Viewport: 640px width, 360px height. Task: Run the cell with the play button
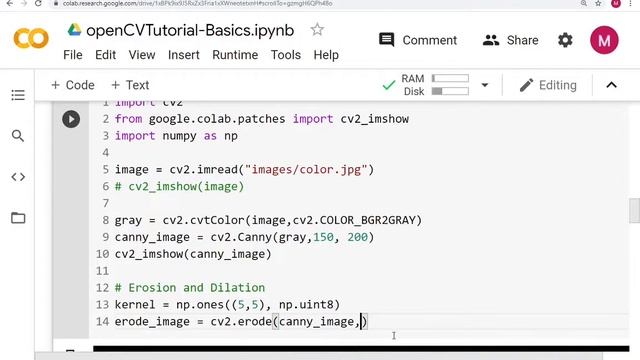pos(71,119)
